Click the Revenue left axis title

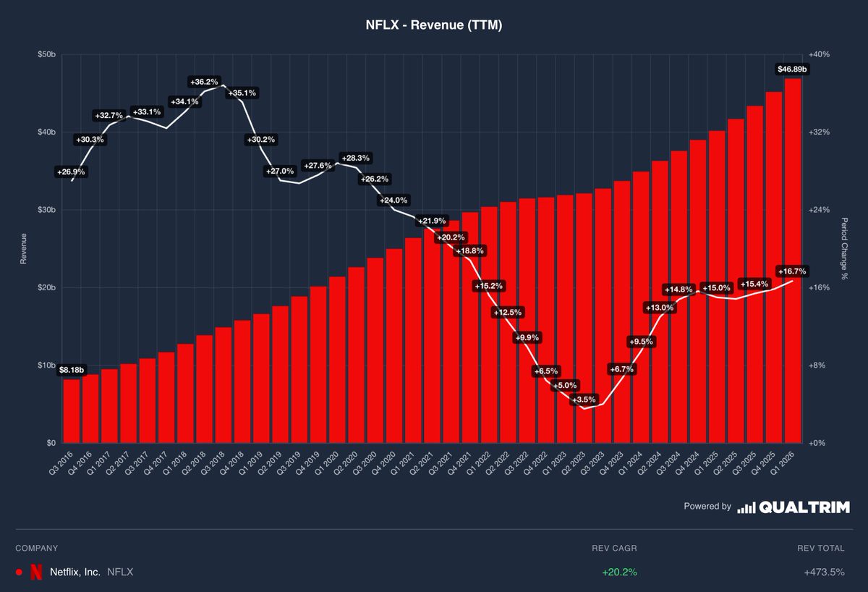[23, 248]
